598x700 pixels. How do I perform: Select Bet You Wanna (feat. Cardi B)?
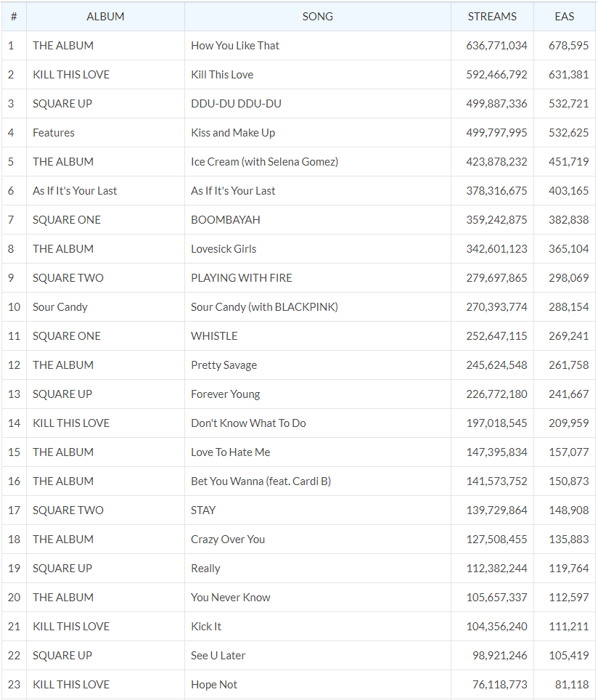[x=261, y=481]
